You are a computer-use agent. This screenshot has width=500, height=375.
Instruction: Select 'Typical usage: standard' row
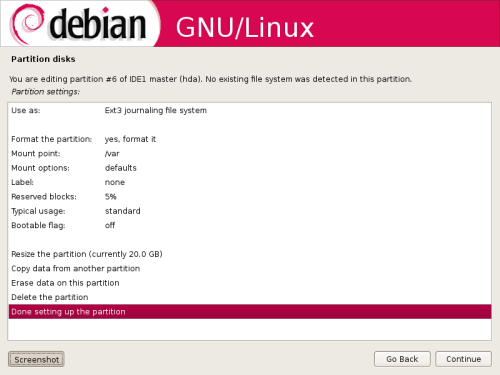(250, 211)
